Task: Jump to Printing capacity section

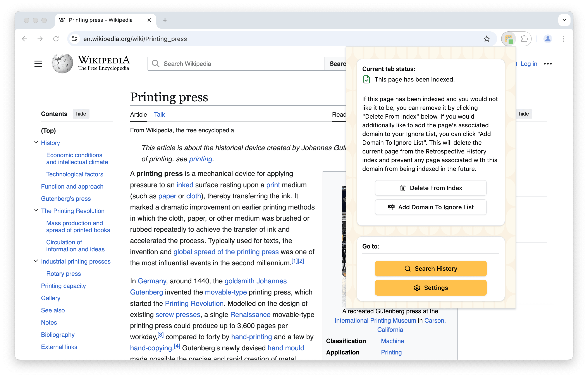Action: (x=63, y=286)
